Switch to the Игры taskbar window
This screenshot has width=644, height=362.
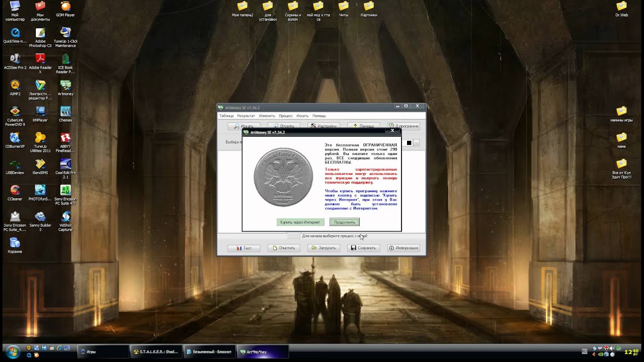tap(103, 351)
